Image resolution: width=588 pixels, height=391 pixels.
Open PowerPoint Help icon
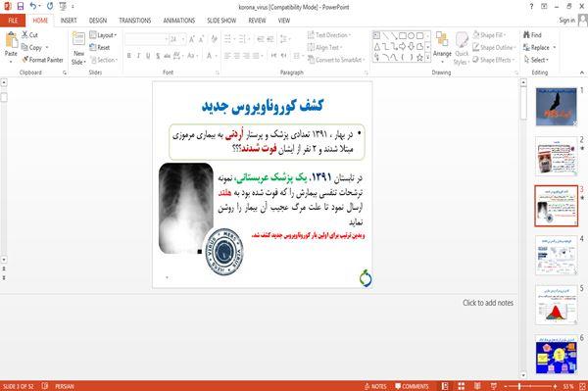[x=531, y=7]
